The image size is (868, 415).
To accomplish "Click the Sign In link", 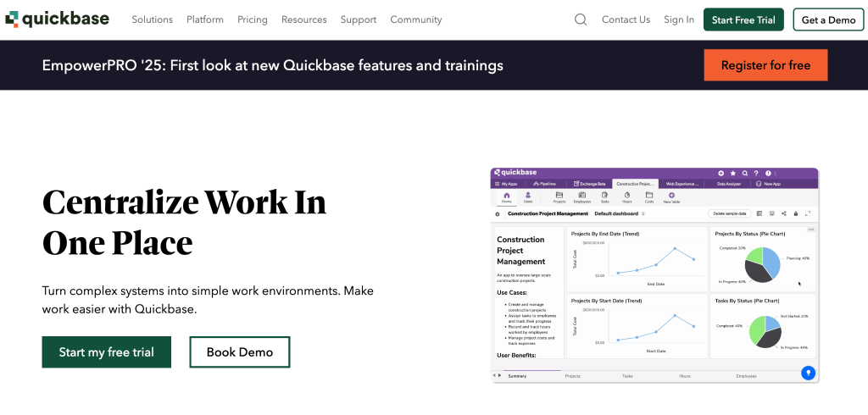I will coord(679,20).
